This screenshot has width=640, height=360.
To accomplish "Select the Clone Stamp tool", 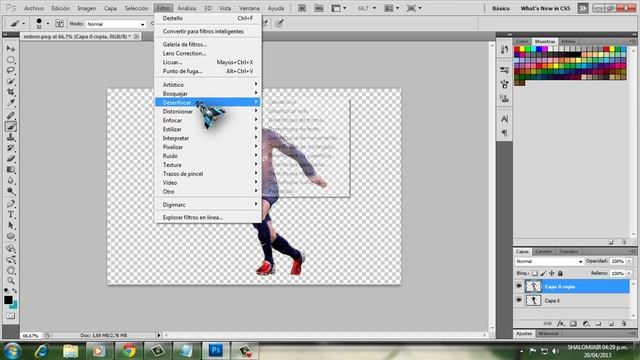I will point(11,137).
